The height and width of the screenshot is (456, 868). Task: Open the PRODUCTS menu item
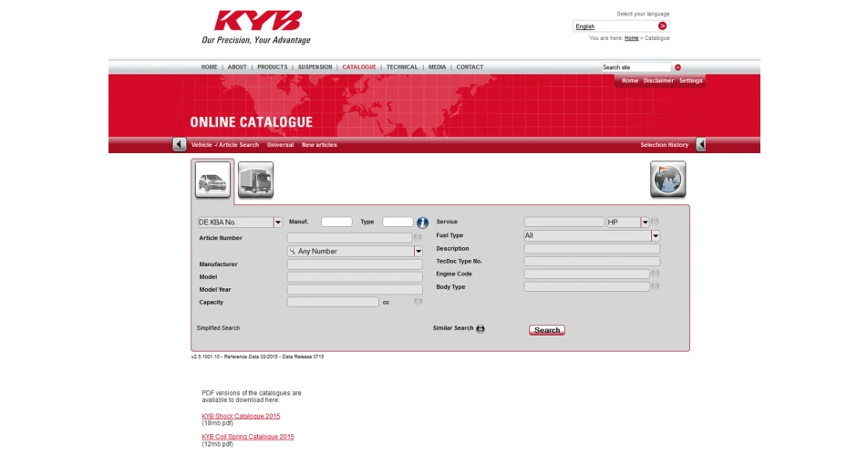point(273,67)
